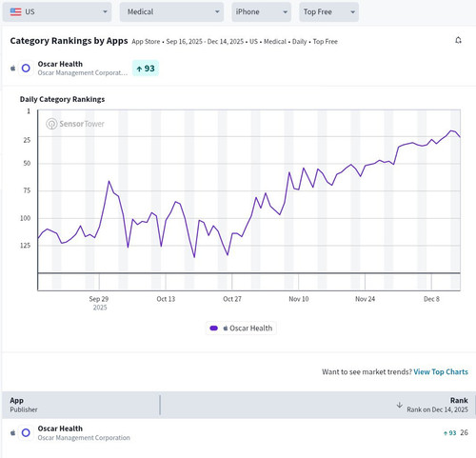Click the Oct 13 date axis label
Screen dimensions: 476x458
click(166, 299)
